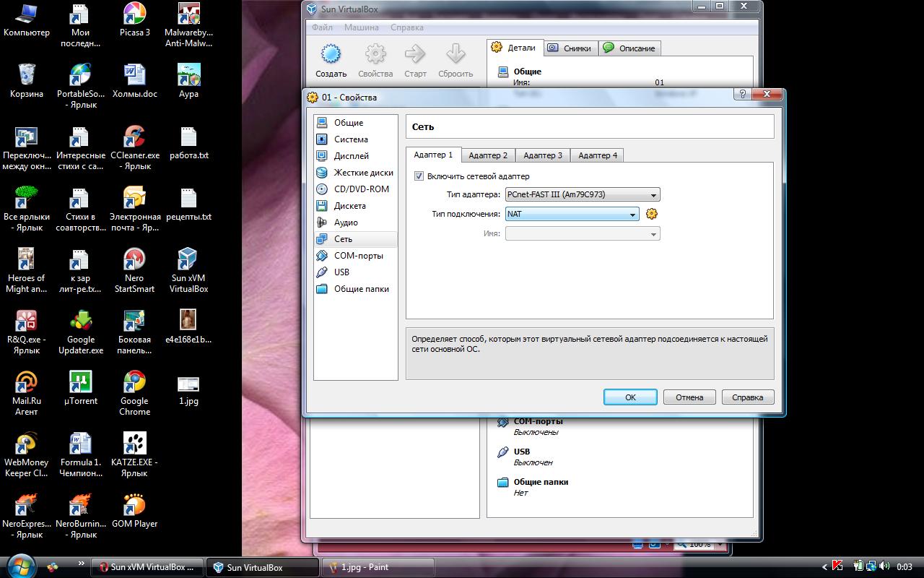Image resolution: width=924 pixels, height=578 pixels.
Task: Open the Машина menu
Action: coord(362,27)
